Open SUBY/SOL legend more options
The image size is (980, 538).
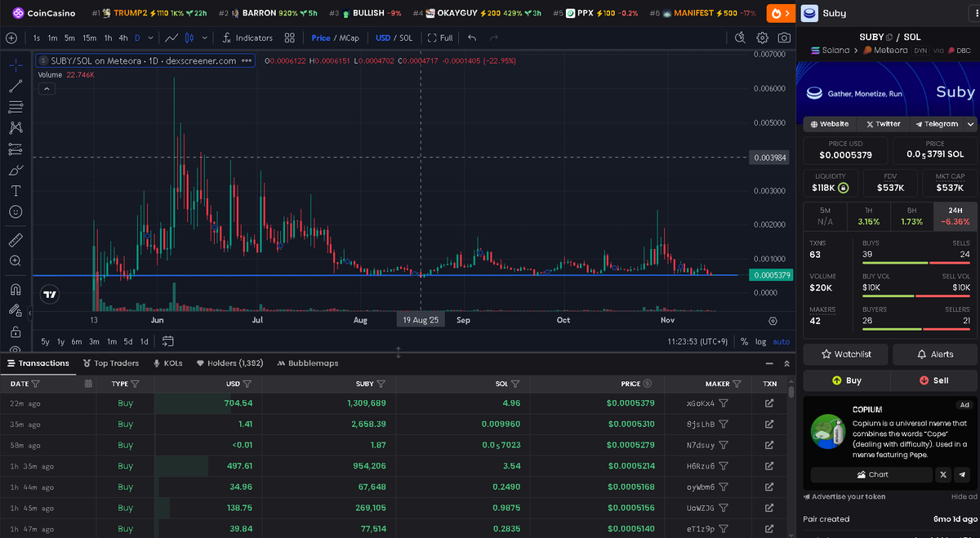[247, 60]
